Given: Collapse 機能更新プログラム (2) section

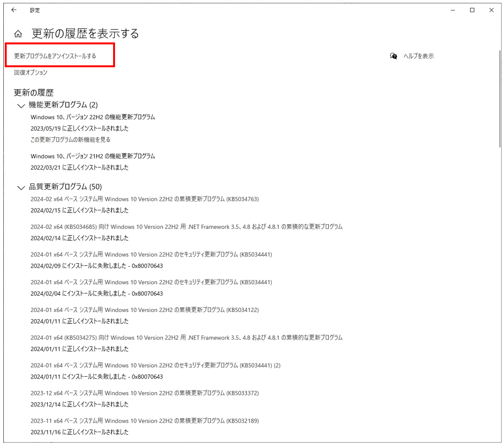Looking at the screenshot, I should tap(21, 105).
